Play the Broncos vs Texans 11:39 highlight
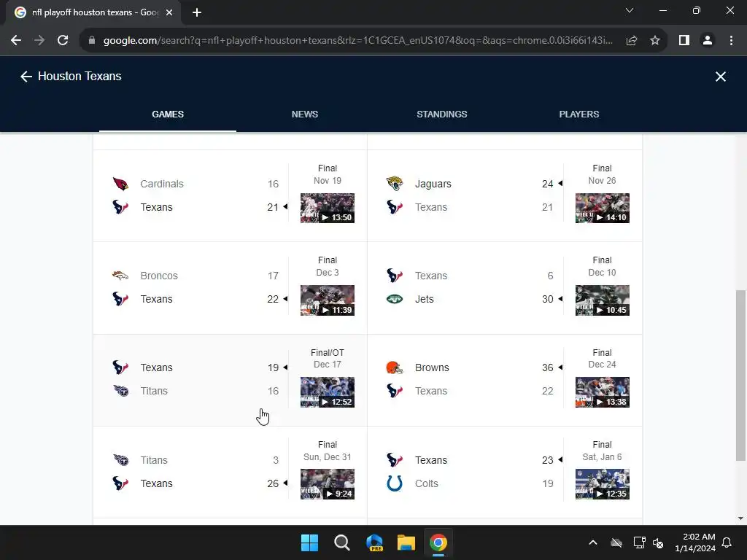 coord(328,300)
